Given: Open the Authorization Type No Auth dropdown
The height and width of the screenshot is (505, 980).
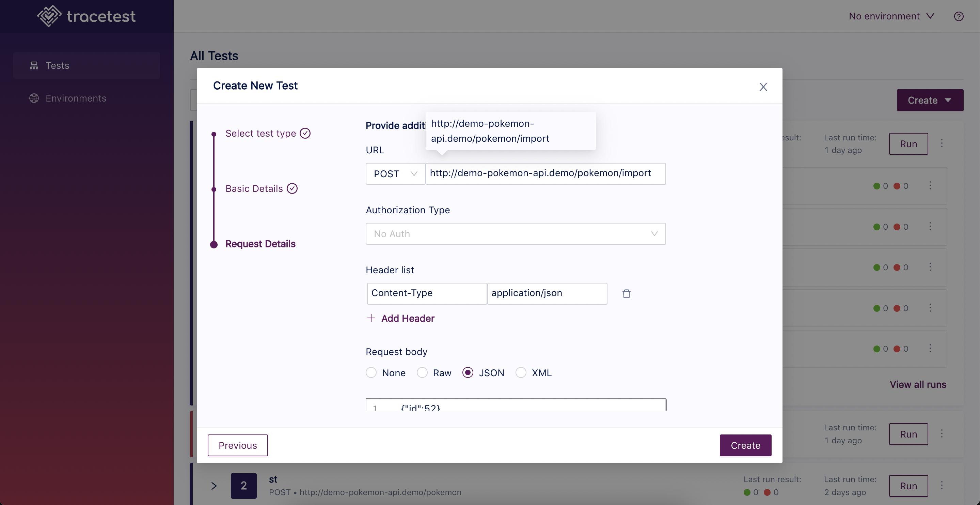Looking at the screenshot, I should pos(516,234).
